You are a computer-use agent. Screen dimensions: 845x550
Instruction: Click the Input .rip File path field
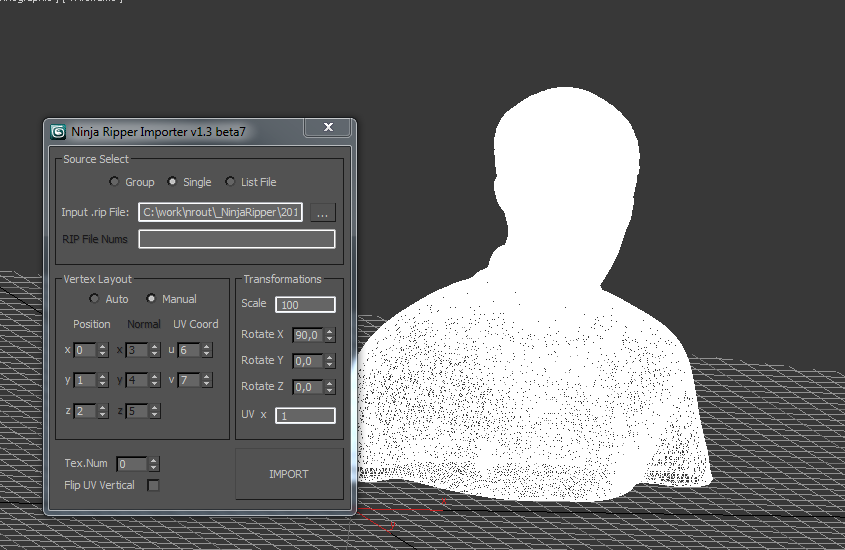220,212
